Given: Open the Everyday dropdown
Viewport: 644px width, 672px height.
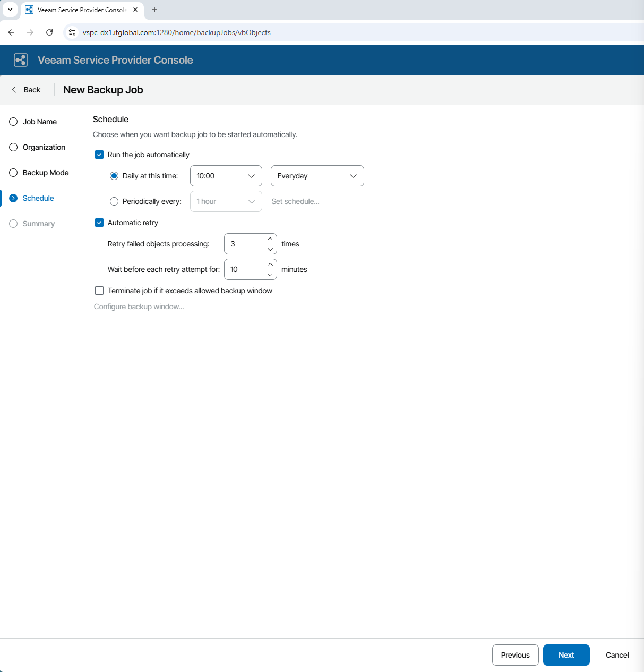Looking at the screenshot, I should coord(317,176).
